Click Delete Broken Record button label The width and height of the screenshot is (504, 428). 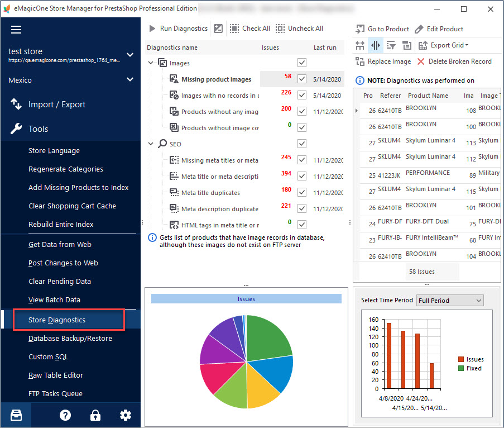click(x=460, y=61)
